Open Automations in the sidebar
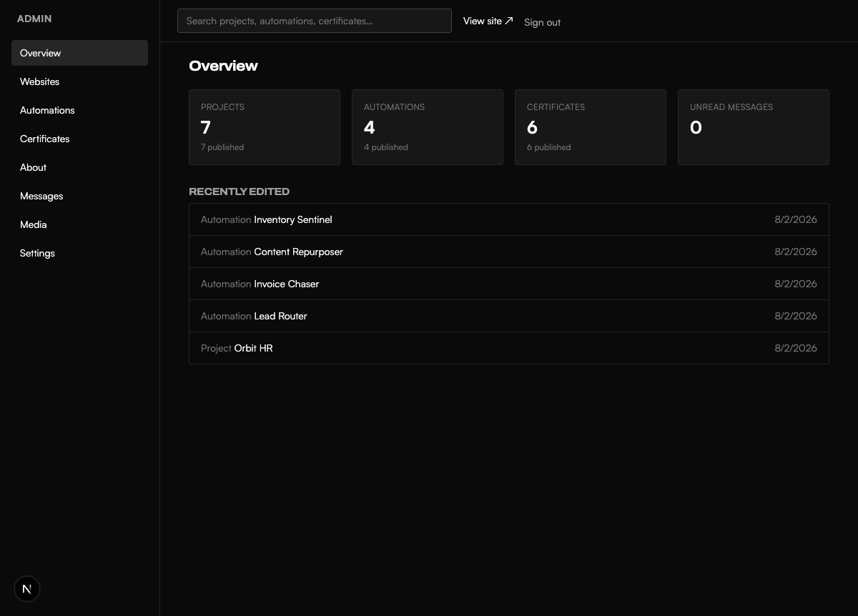The image size is (858, 616). point(79,110)
